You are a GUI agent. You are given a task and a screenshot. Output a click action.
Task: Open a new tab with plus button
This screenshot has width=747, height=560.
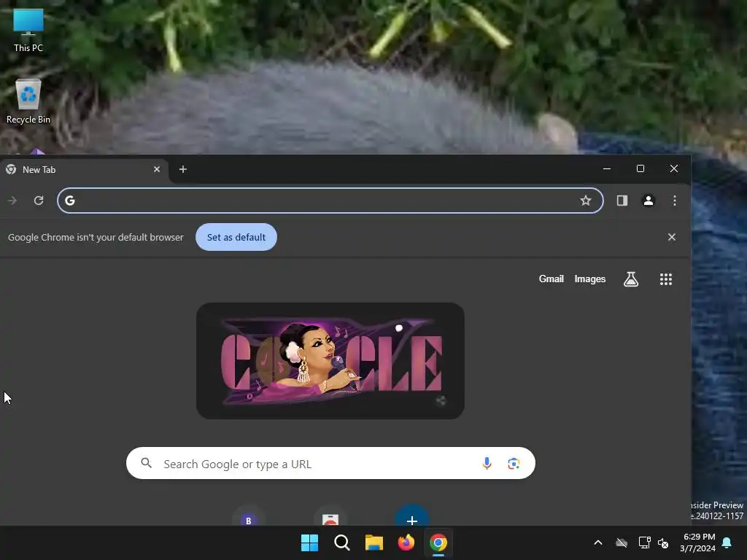(183, 169)
